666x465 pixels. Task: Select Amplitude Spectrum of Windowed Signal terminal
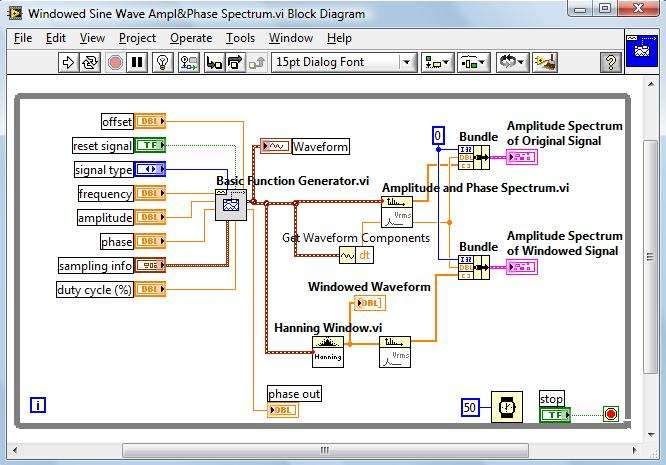pos(522,267)
